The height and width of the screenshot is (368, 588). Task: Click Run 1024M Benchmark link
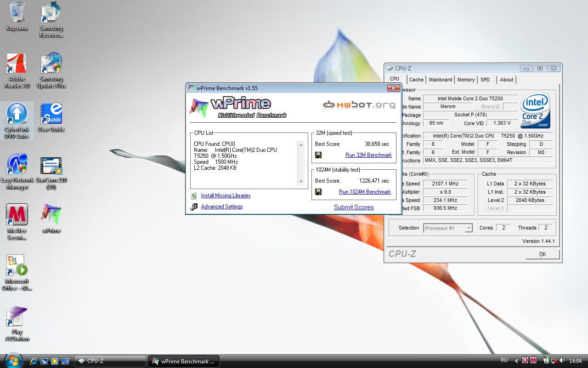(x=365, y=192)
